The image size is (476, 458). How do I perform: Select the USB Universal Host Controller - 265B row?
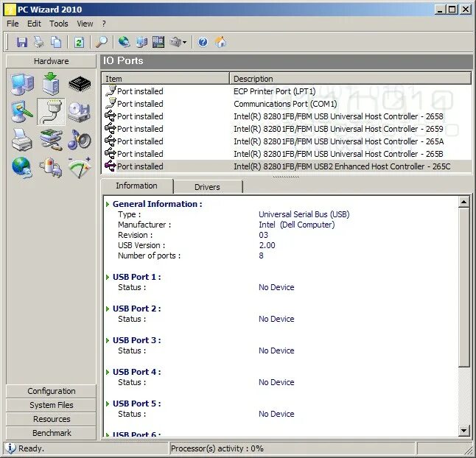click(287, 154)
